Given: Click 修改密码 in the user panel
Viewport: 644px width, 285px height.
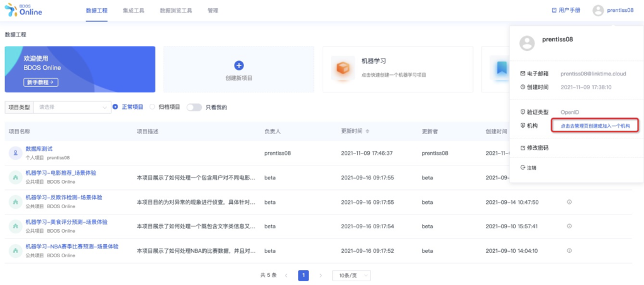Looking at the screenshot, I should (534, 148).
